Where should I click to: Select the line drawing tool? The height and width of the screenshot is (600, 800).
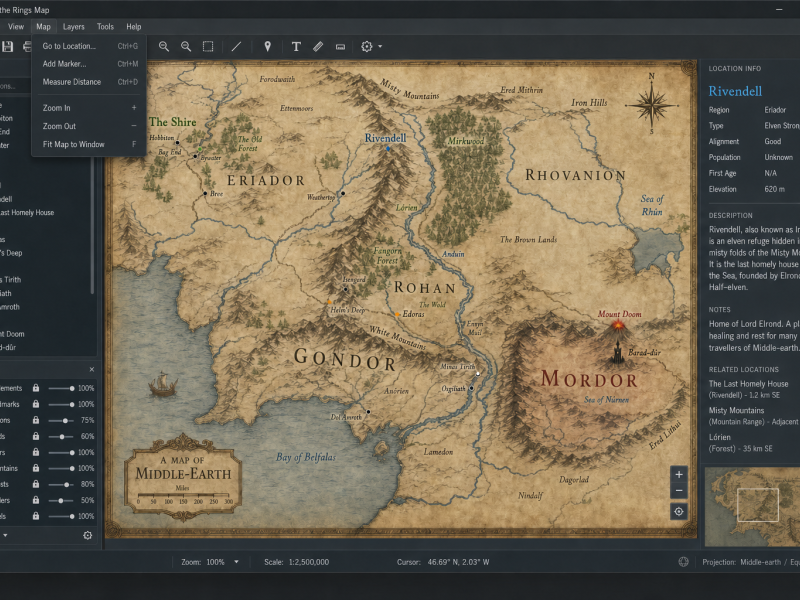[236, 46]
